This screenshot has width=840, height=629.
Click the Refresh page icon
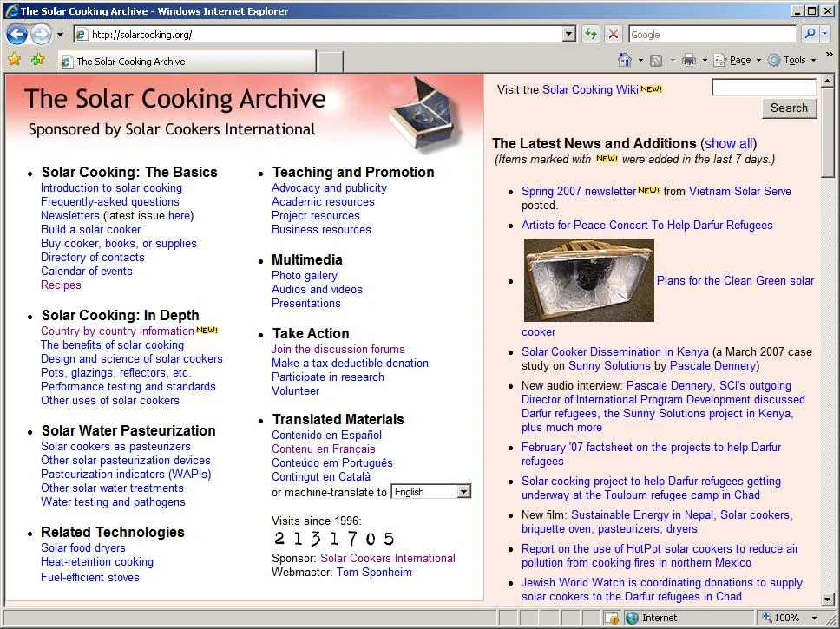point(591,35)
